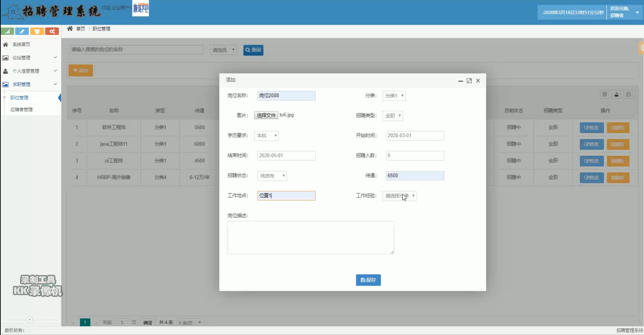Screen dimensions: 644x335
Task: Click the orange settings tab at right edge
Action: point(641,48)
